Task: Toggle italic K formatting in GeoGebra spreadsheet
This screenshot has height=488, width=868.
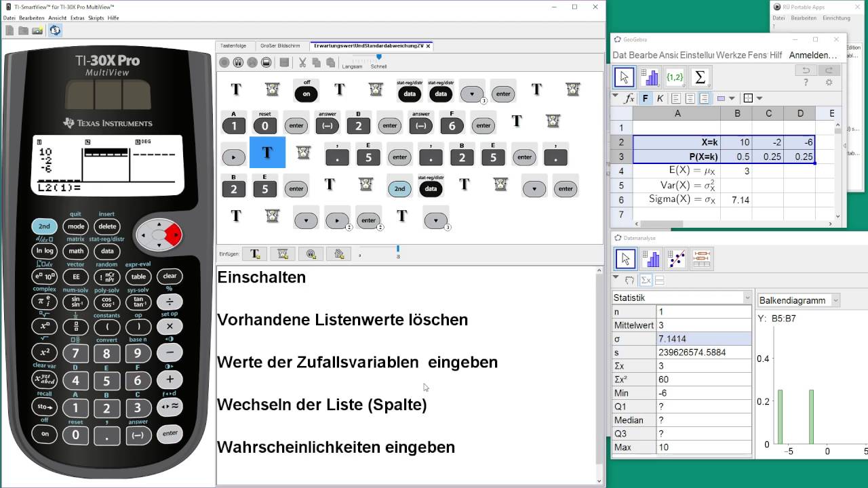Action: click(660, 98)
